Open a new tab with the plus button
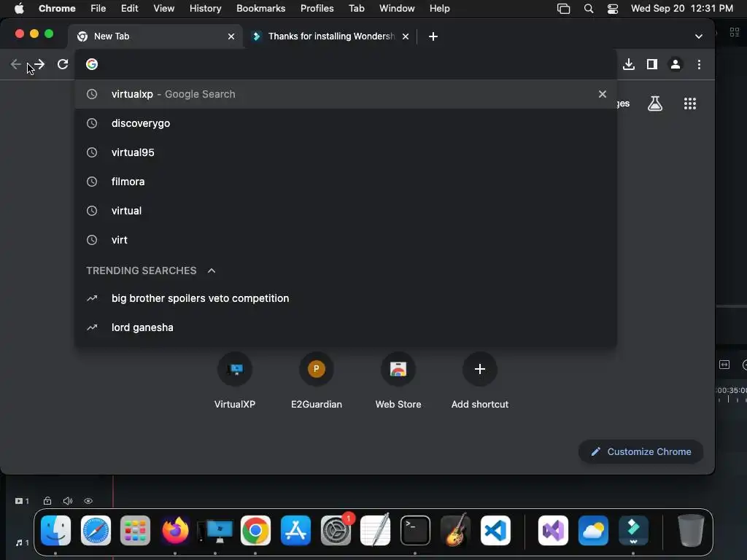 click(x=433, y=36)
